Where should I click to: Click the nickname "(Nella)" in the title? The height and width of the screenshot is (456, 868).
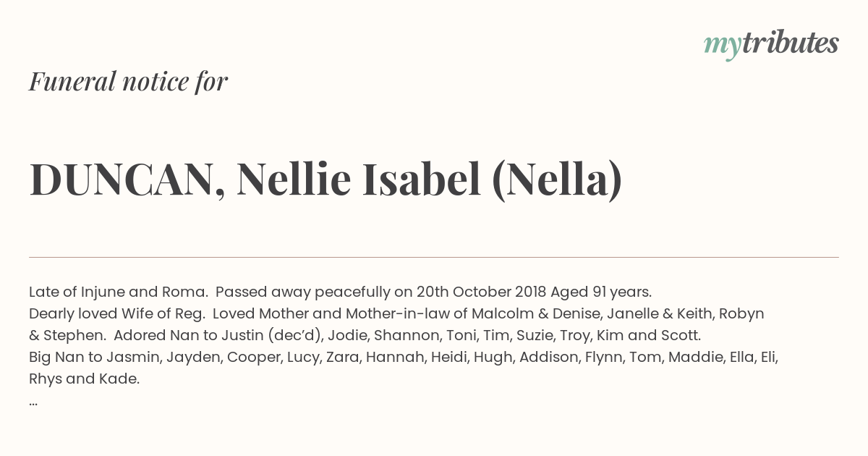point(557,180)
